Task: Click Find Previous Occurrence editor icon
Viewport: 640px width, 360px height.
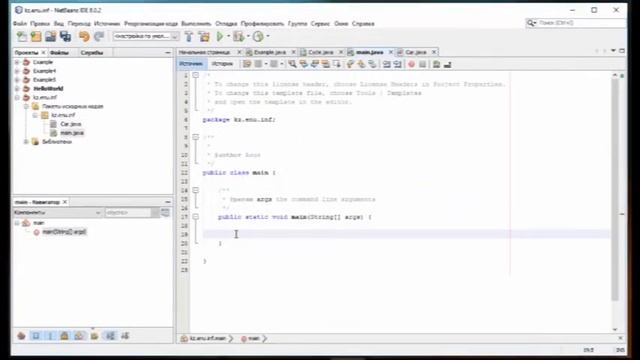Action: tap(303, 64)
